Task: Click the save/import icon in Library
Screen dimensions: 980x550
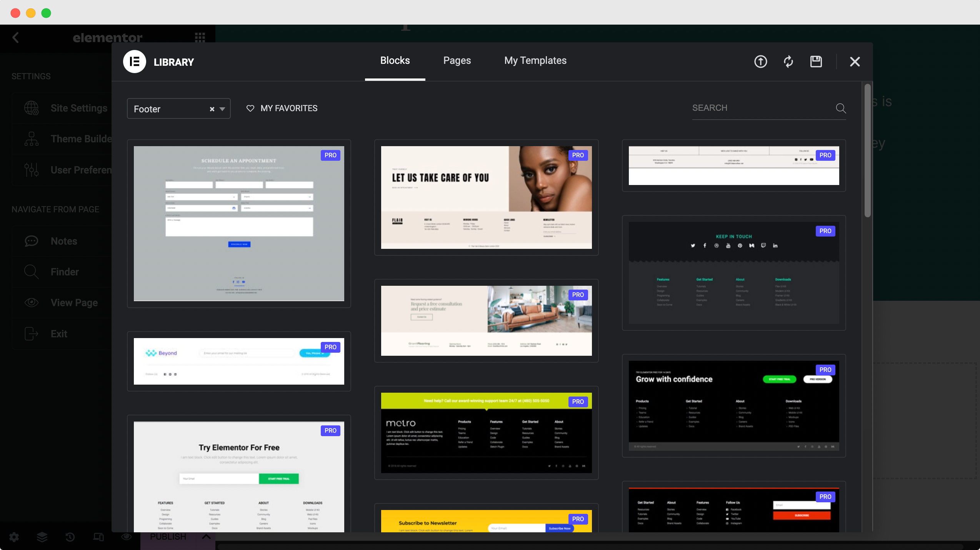Action: click(x=817, y=61)
